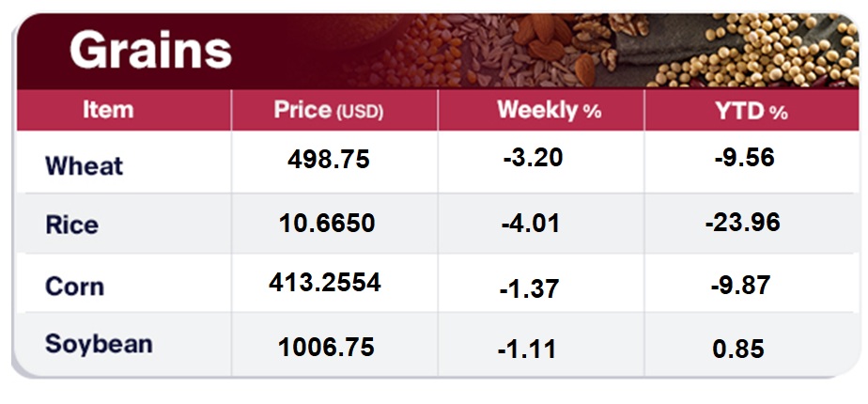Click the Weekly % column header
The height and width of the screenshot is (404, 868).
click(549, 110)
